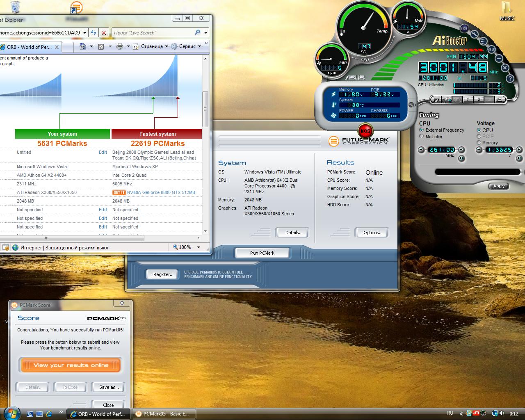Screen dimensions: 525x420
Task: Open the search provider dropdown arrow
Action: click(x=206, y=33)
